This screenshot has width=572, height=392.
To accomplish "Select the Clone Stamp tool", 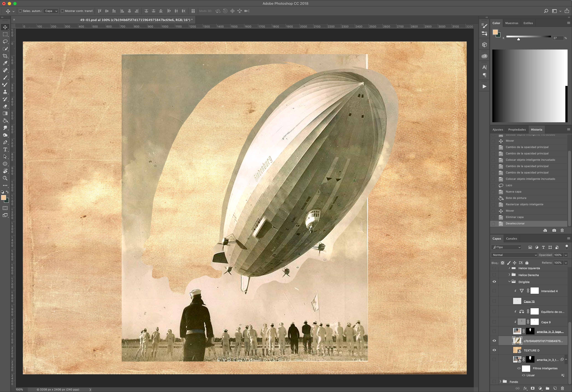I will point(5,92).
